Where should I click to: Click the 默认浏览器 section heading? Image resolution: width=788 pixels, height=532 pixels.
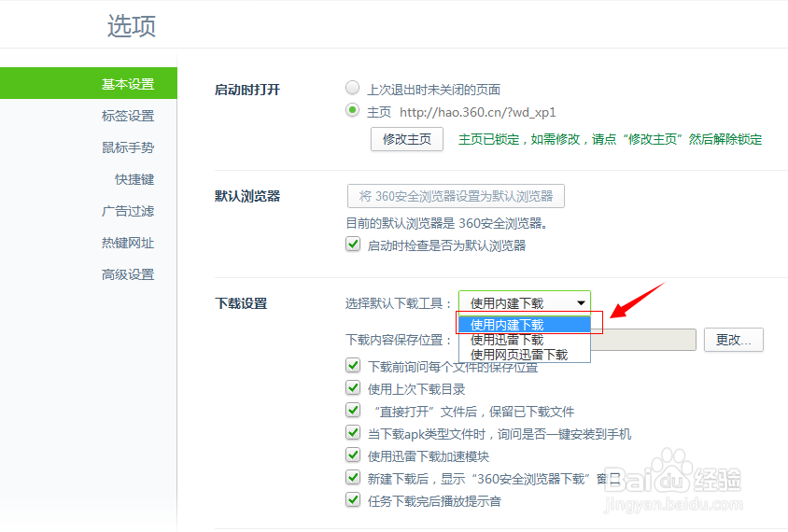[x=246, y=196]
